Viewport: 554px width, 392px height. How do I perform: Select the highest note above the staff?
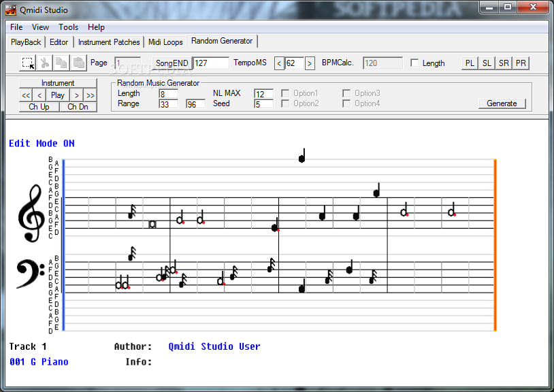click(x=302, y=156)
